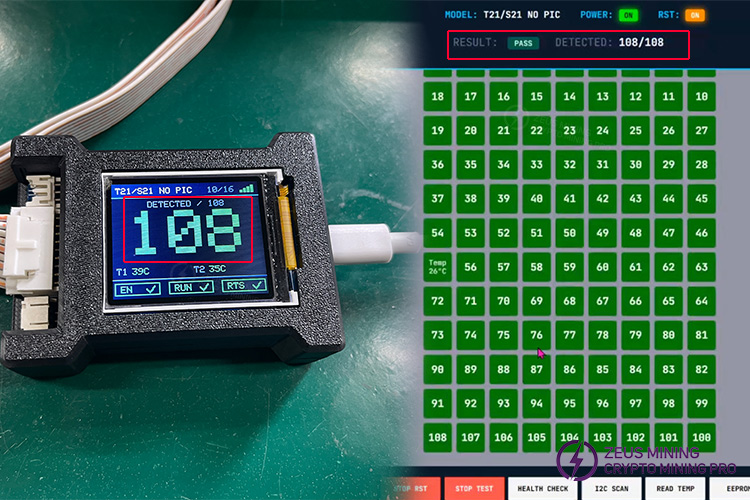
Task: Select chip cell 36
Action: [437, 165]
